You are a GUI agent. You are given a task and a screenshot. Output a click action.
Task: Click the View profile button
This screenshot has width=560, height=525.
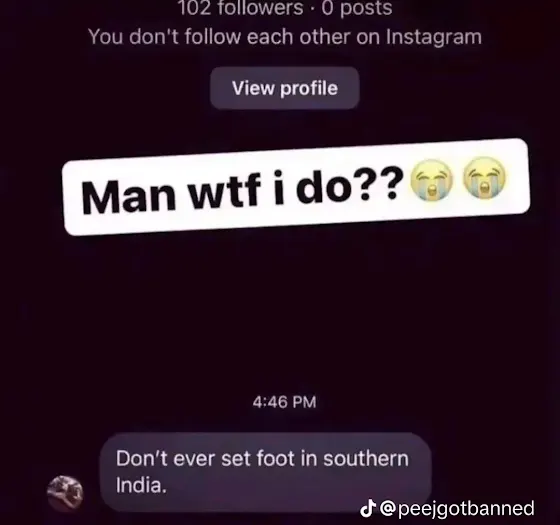[x=285, y=88]
